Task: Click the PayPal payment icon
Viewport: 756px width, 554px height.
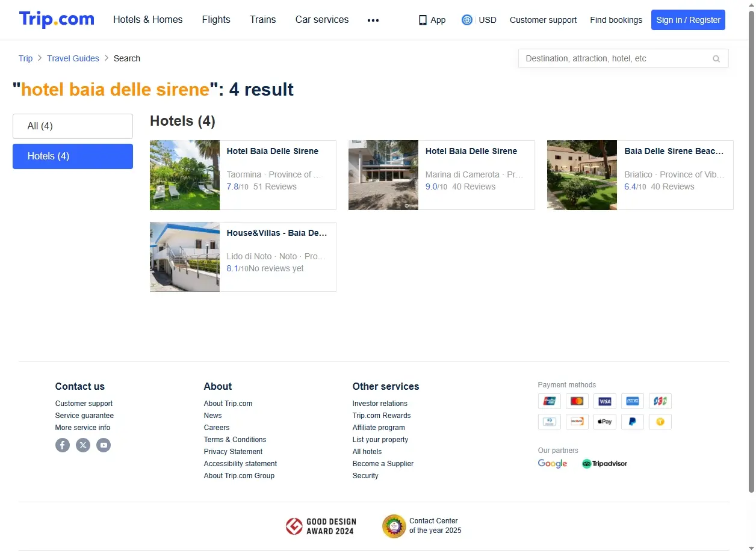Action: tap(632, 422)
